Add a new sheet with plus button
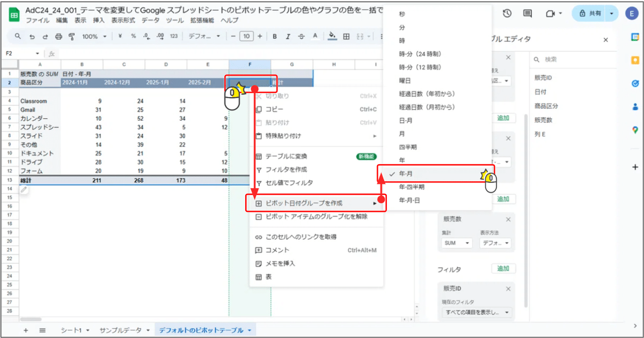Viewport: 644px width, 338px height. tap(25, 330)
